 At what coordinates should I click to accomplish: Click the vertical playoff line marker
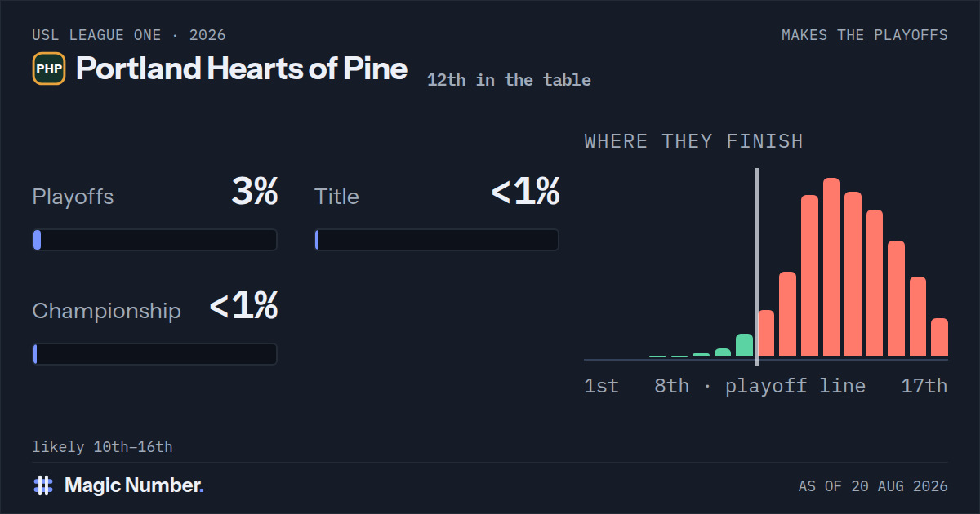(x=757, y=267)
